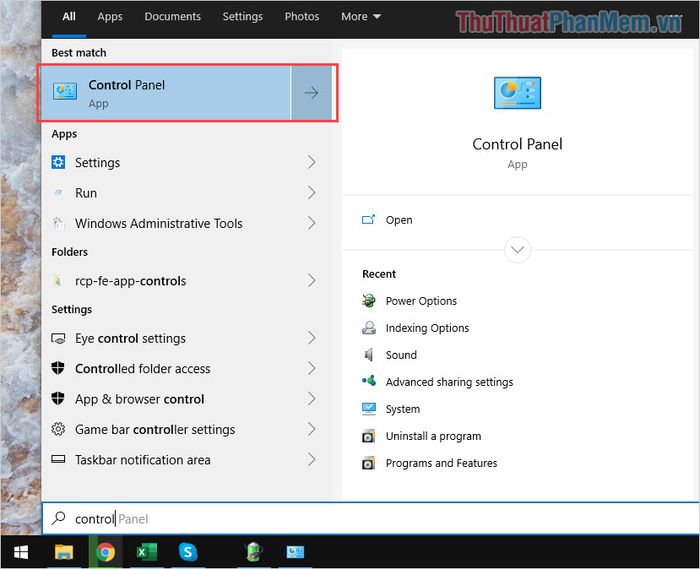Click the Open action label
Image resolution: width=700 pixels, height=569 pixels.
399,220
